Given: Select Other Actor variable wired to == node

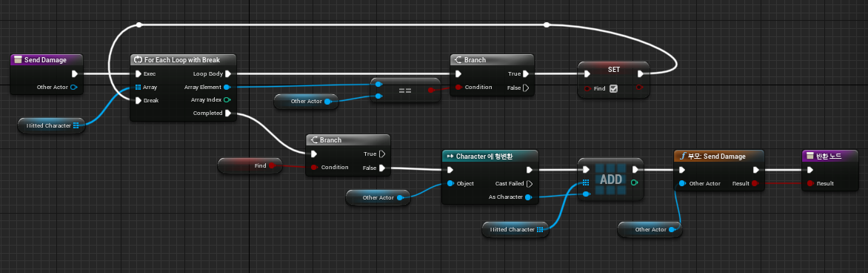Looking at the screenshot, I should pyautogui.click(x=306, y=102).
